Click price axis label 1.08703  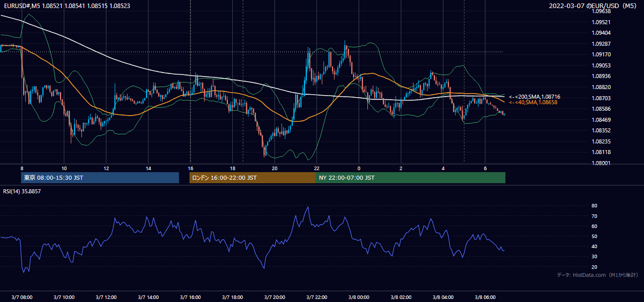point(602,98)
